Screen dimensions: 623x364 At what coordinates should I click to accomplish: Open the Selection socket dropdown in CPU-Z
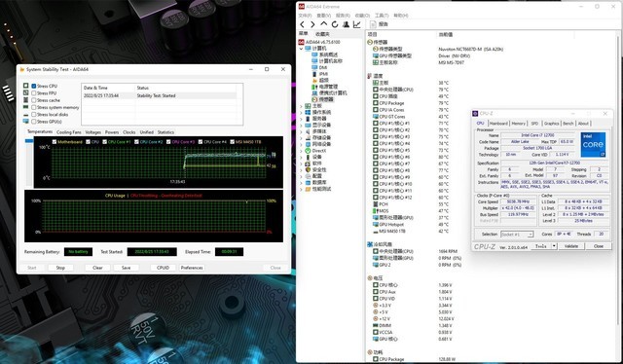coord(517,235)
